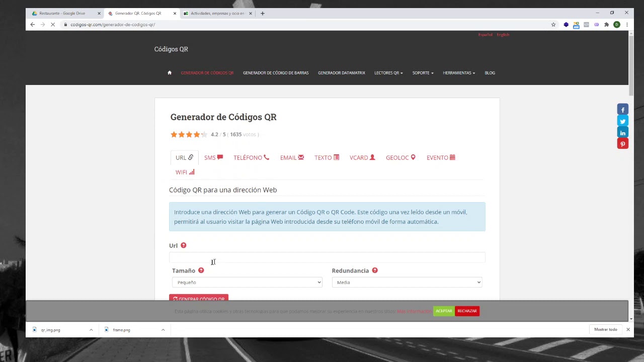
Task: Open Generador de Código de Barras link
Action: point(276,73)
